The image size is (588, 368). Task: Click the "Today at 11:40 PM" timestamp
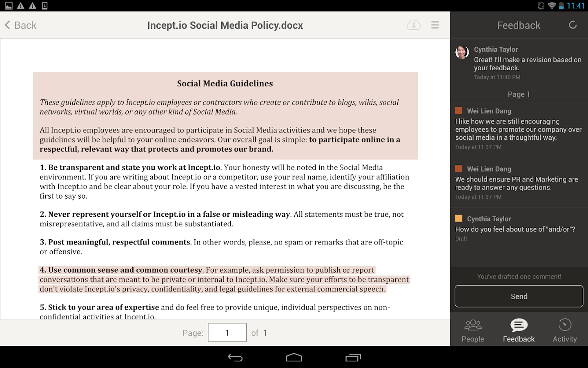click(497, 77)
